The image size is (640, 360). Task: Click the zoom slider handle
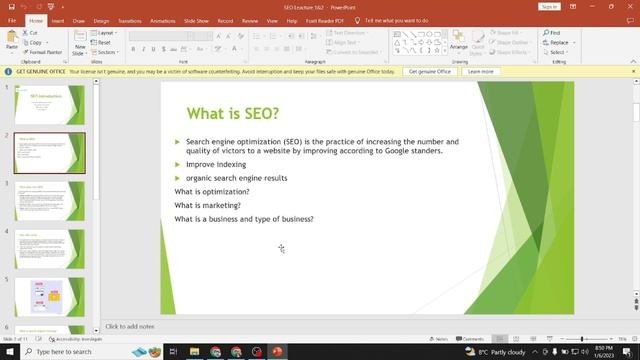click(582, 339)
